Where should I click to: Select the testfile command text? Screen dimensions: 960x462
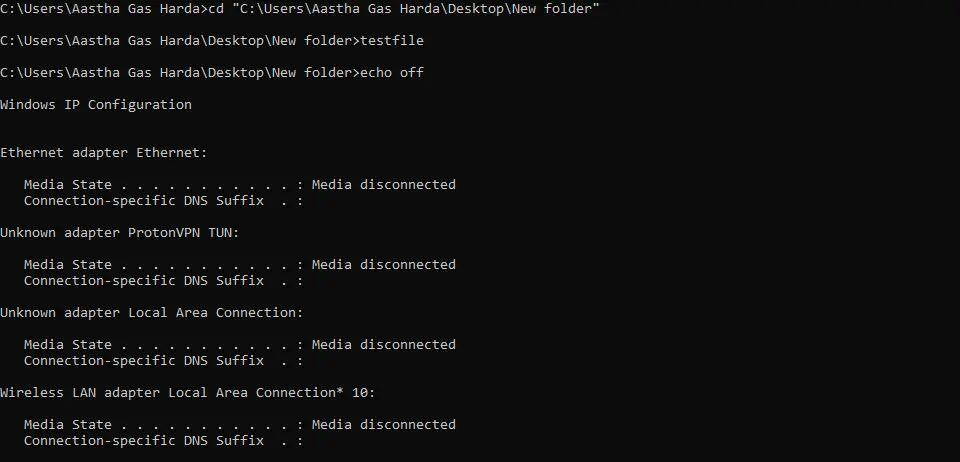click(x=392, y=40)
